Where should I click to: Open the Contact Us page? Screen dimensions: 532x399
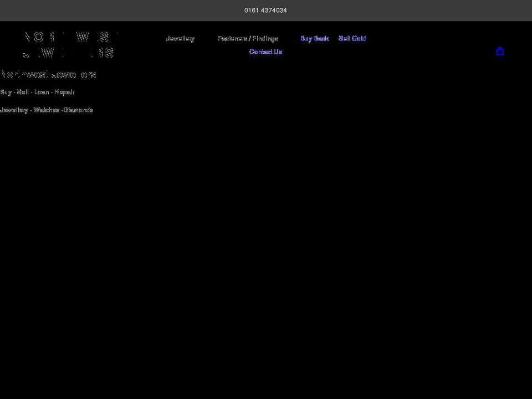[x=265, y=52]
